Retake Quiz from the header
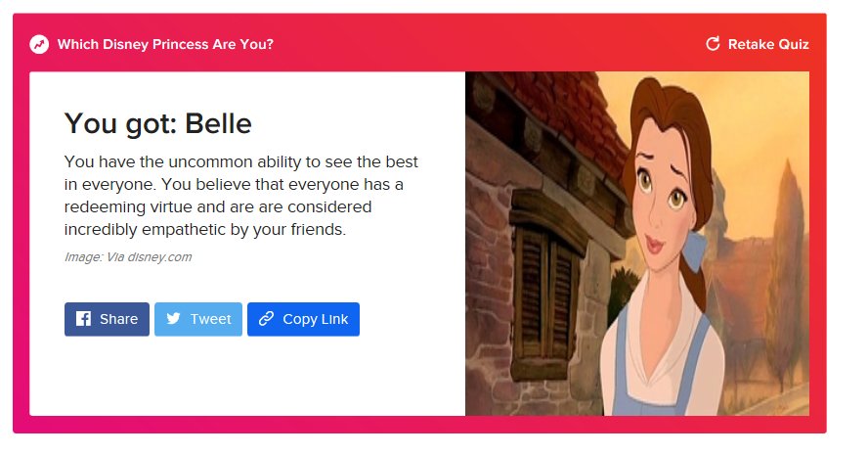 click(x=758, y=44)
